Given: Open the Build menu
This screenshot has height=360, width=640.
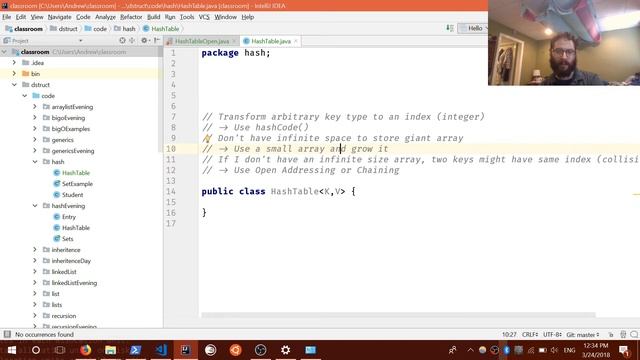Looking at the screenshot, I should 153,17.
